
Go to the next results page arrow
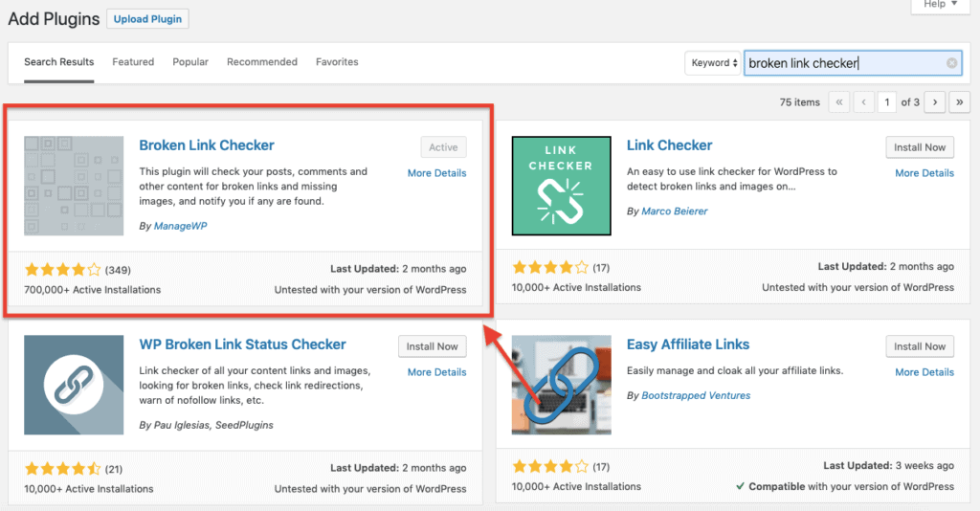point(935,101)
